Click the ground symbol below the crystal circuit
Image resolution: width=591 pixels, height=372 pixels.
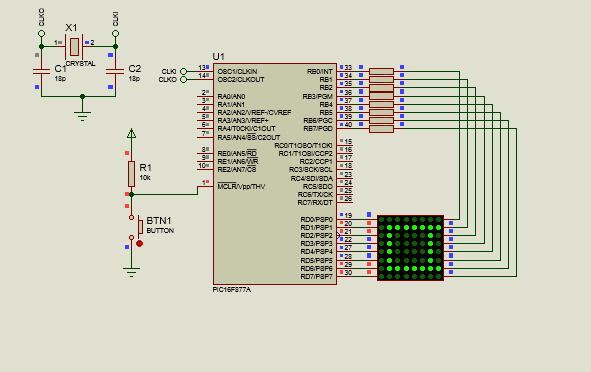[x=82, y=115]
